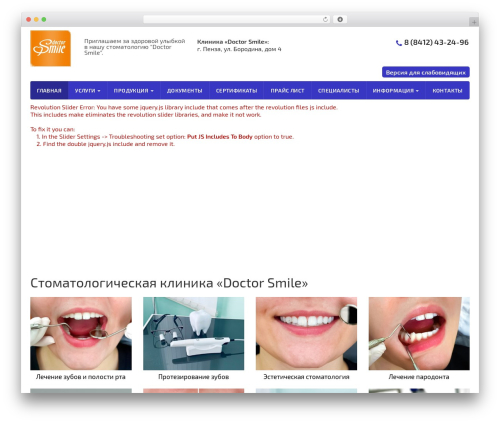Click tagline Приглашаем за здоровой улыбкой
500x423 pixels.
(134, 47)
